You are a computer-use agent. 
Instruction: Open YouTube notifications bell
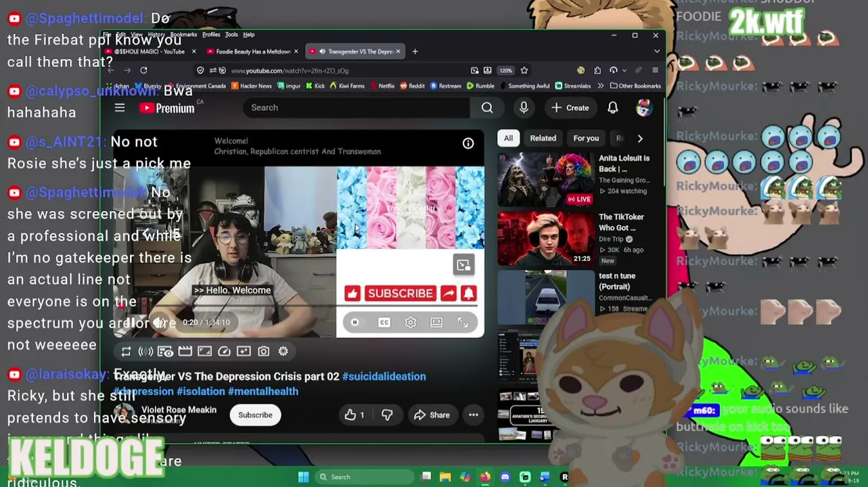tap(612, 108)
